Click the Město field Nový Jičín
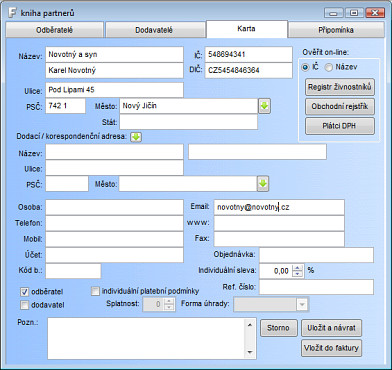The height and width of the screenshot is (370, 392). [x=189, y=106]
